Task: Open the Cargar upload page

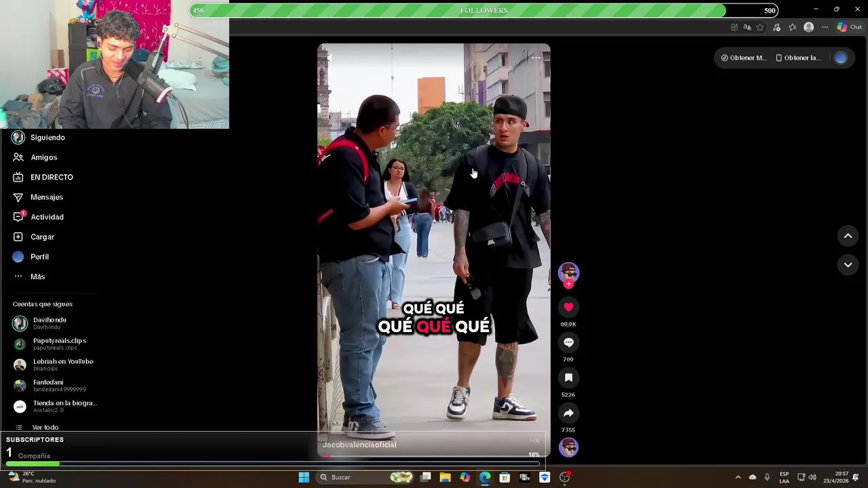Action: [33, 237]
